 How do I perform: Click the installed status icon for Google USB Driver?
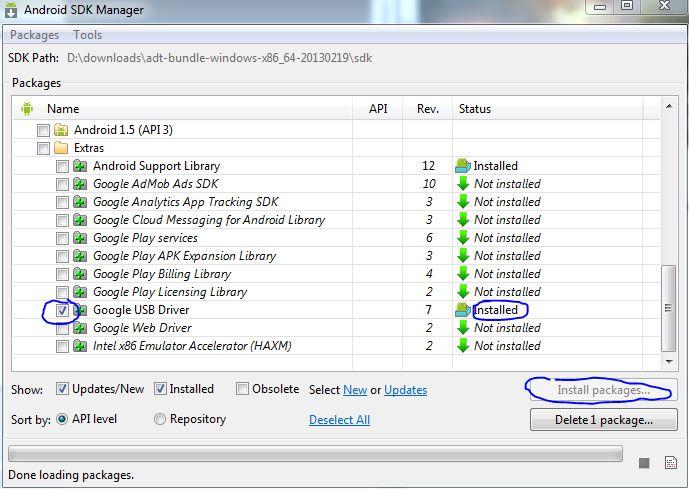[463, 310]
